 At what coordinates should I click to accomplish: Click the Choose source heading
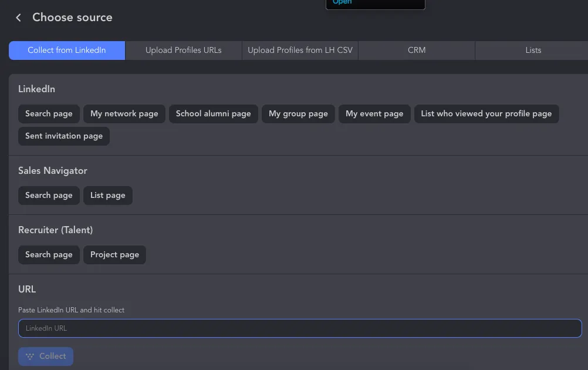click(x=72, y=17)
